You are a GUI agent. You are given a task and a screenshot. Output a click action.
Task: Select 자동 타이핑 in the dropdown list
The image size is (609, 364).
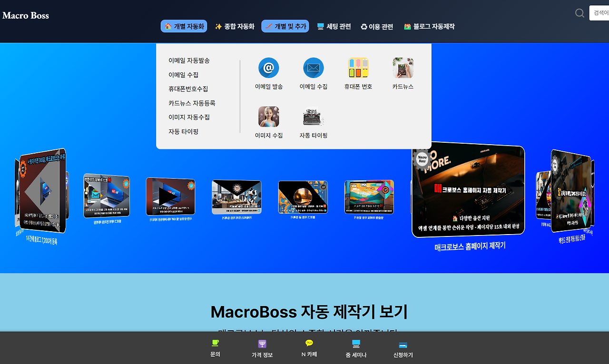tap(184, 131)
